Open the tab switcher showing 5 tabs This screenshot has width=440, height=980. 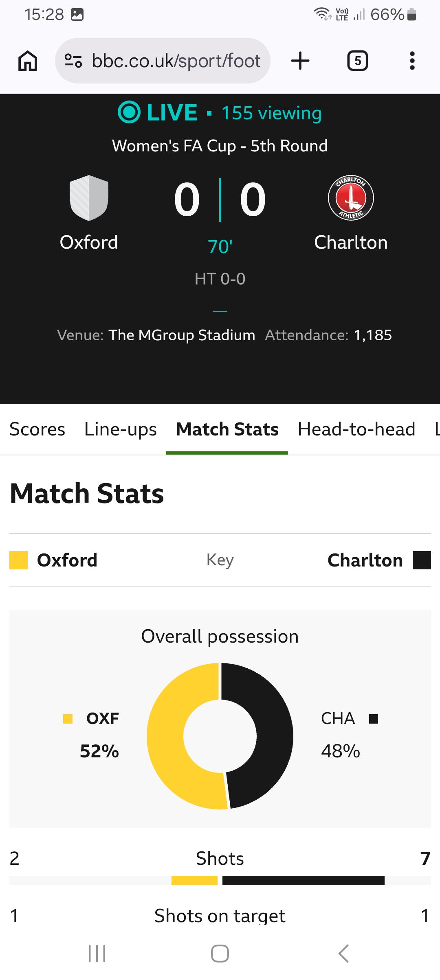tap(357, 61)
